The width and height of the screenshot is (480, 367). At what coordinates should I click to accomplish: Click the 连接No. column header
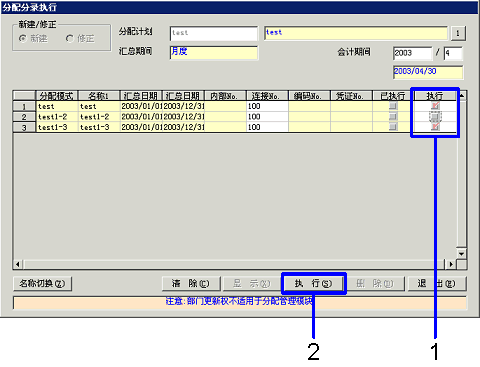pyautogui.click(x=267, y=96)
